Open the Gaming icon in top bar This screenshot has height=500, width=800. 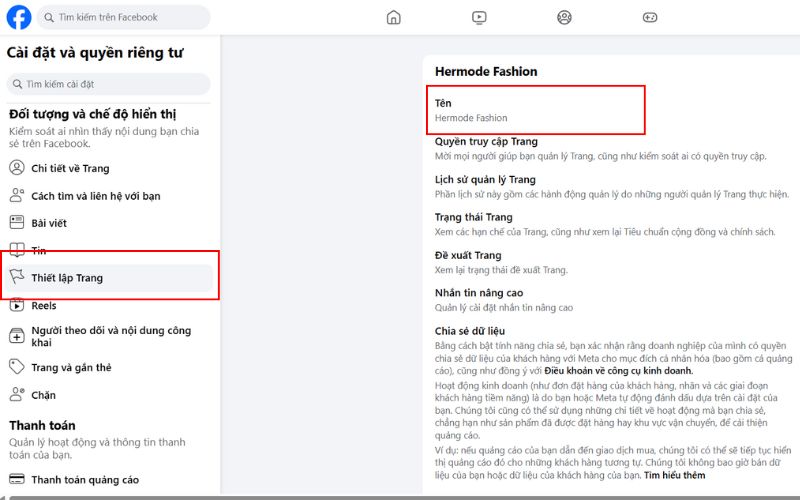(649, 17)
